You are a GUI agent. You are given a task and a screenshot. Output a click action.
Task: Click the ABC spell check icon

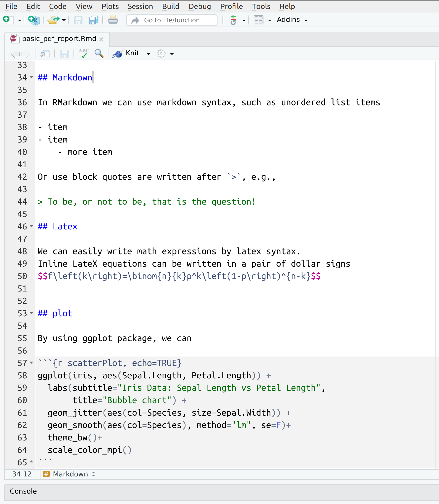(x=84, y=53)
